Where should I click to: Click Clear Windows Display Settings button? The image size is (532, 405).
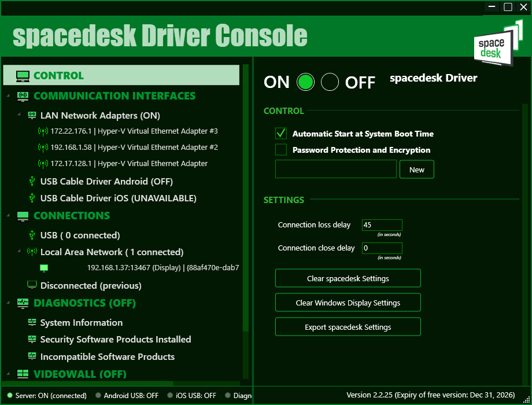pyautogui.click(x=348, y=303)
